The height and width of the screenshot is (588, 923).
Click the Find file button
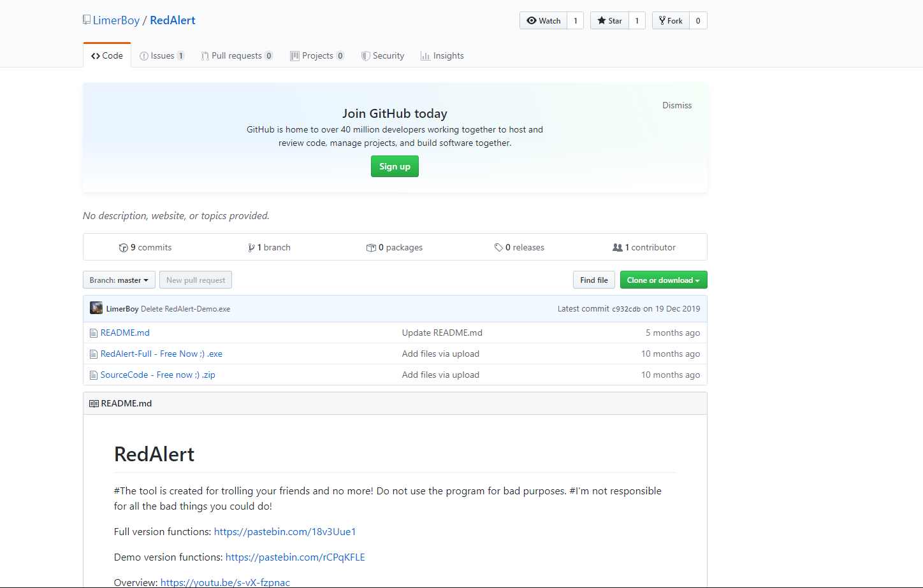pos(594,280)
